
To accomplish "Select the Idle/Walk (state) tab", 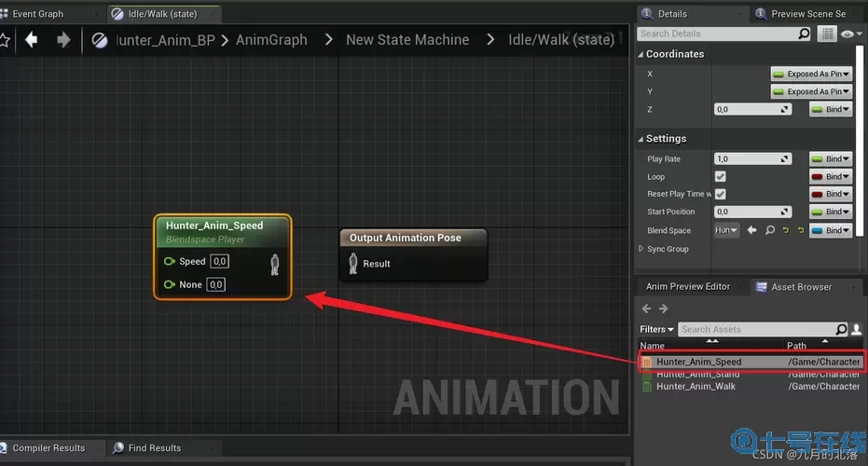I will tap(163, 14).
